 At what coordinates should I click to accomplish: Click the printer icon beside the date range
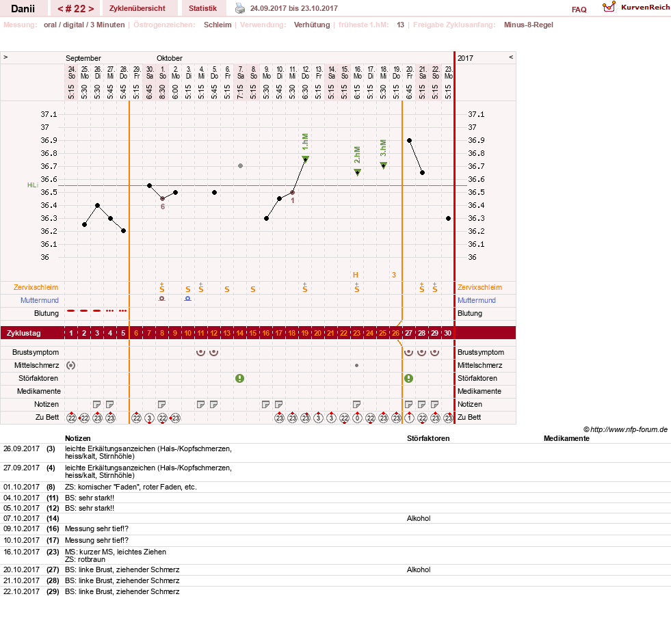coord(240,8)
